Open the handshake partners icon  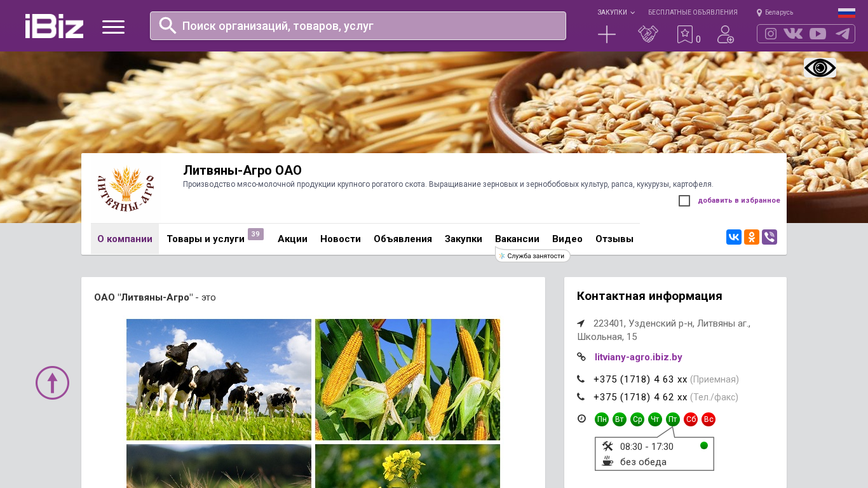648,34
